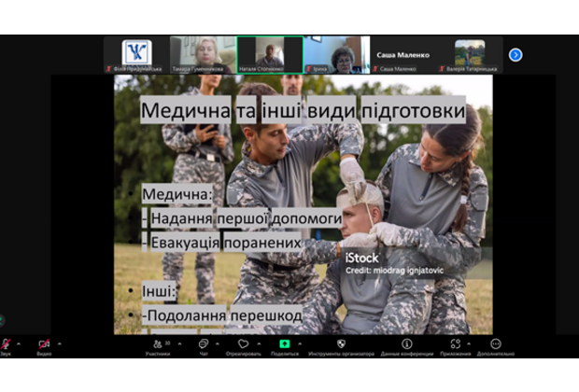Select the Філія Придунайська logo participant tile

(x=136, y=55)
